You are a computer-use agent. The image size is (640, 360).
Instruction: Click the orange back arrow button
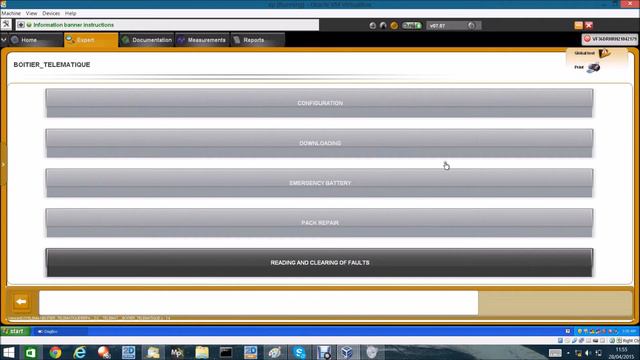click(x=21, y=302)
